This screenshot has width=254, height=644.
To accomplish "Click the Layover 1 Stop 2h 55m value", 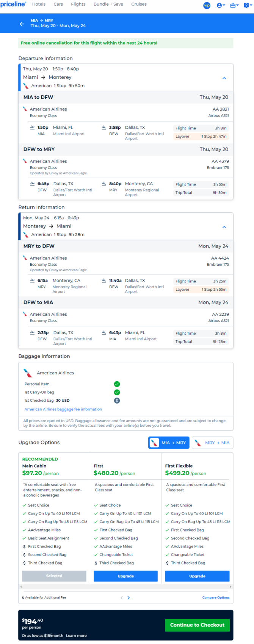I will [214, 290].
